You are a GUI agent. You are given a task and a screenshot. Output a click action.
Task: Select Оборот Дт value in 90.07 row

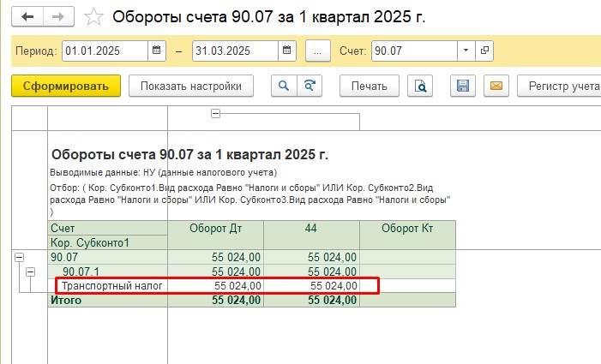(x=216, y=257)
